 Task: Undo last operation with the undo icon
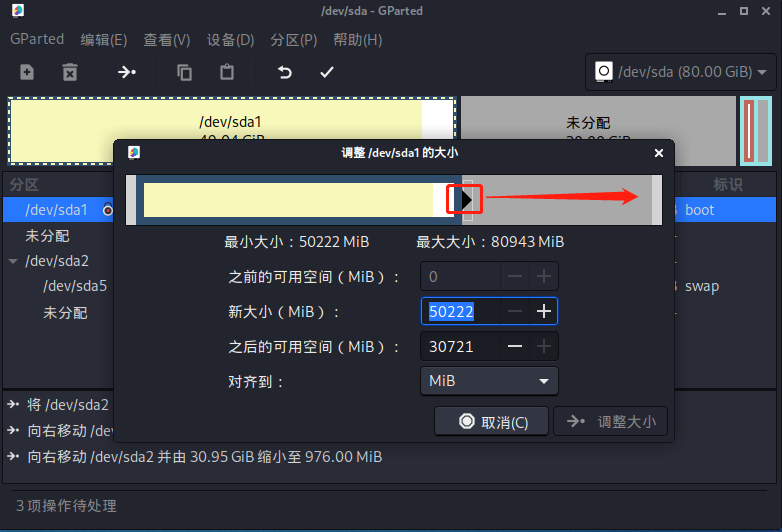pos(285,72)
